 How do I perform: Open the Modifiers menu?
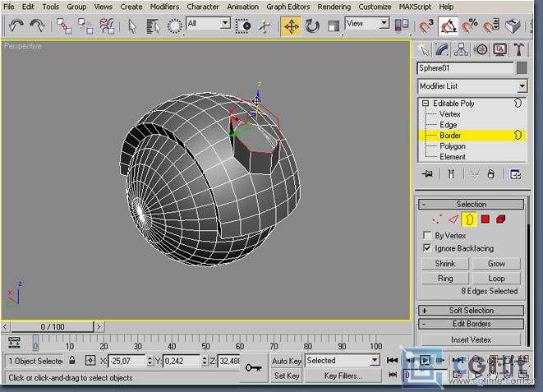tap(164, 7)
